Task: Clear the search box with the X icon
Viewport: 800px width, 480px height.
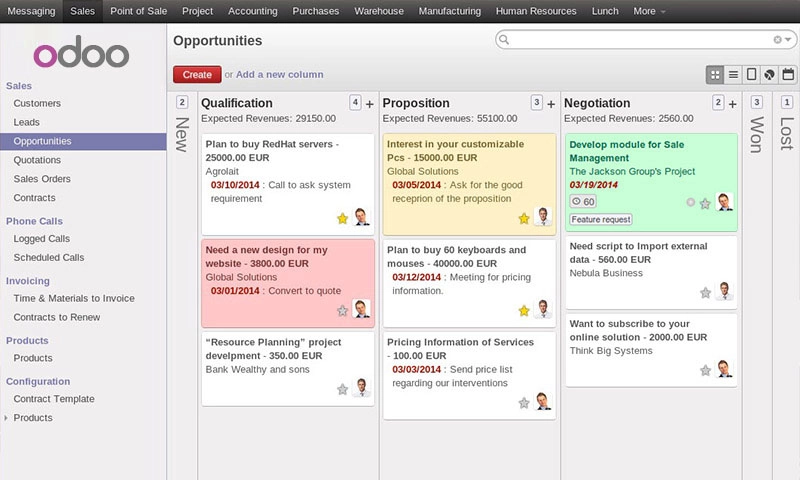Action: point(778,40)
